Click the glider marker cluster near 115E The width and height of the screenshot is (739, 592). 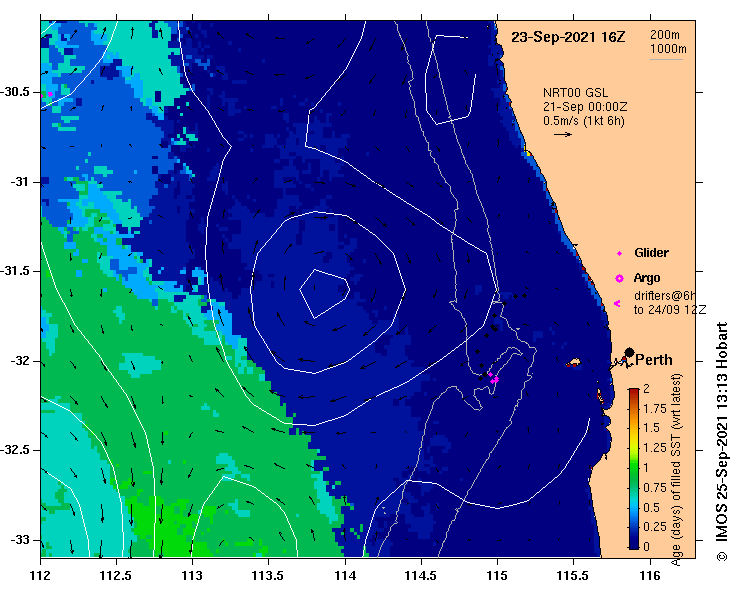(x=493, y=378)
